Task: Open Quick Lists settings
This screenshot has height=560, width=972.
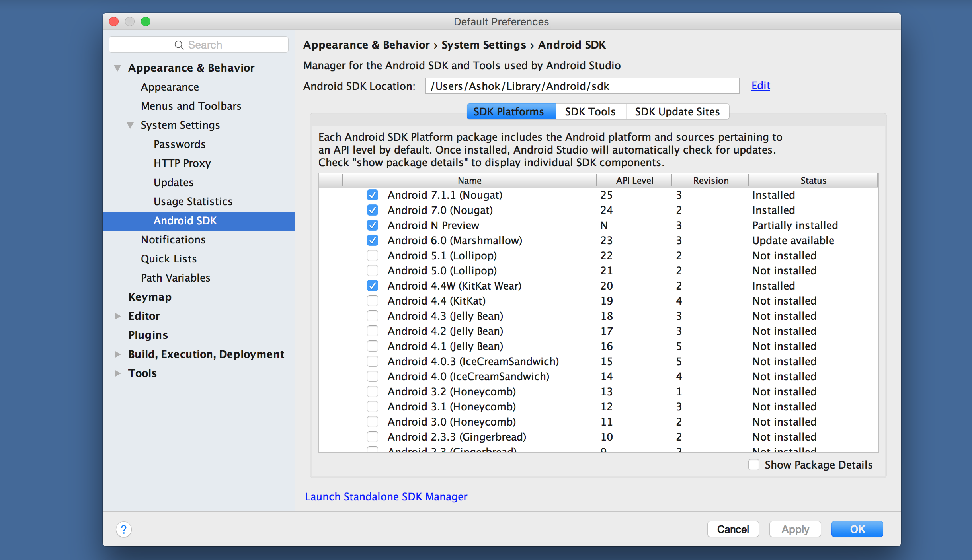Action: 169,259
